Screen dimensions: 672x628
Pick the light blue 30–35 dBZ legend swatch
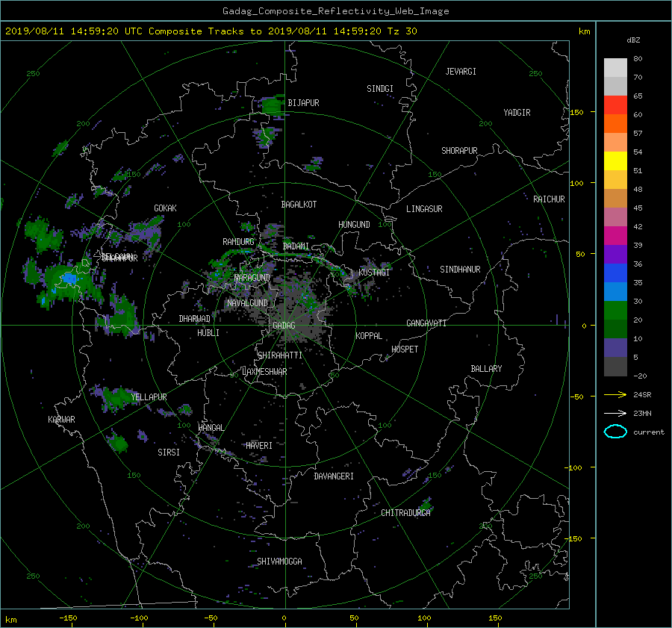[615, 292]
